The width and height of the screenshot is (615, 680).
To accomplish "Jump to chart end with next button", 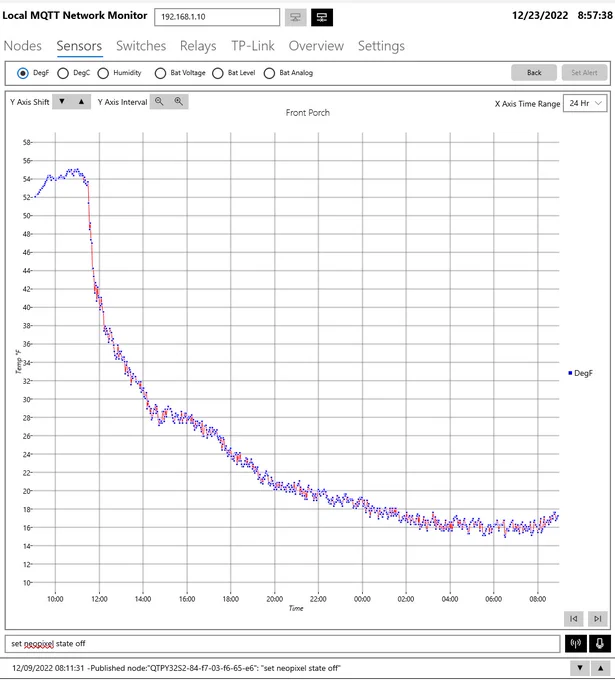I will click(x=597, y=618).
